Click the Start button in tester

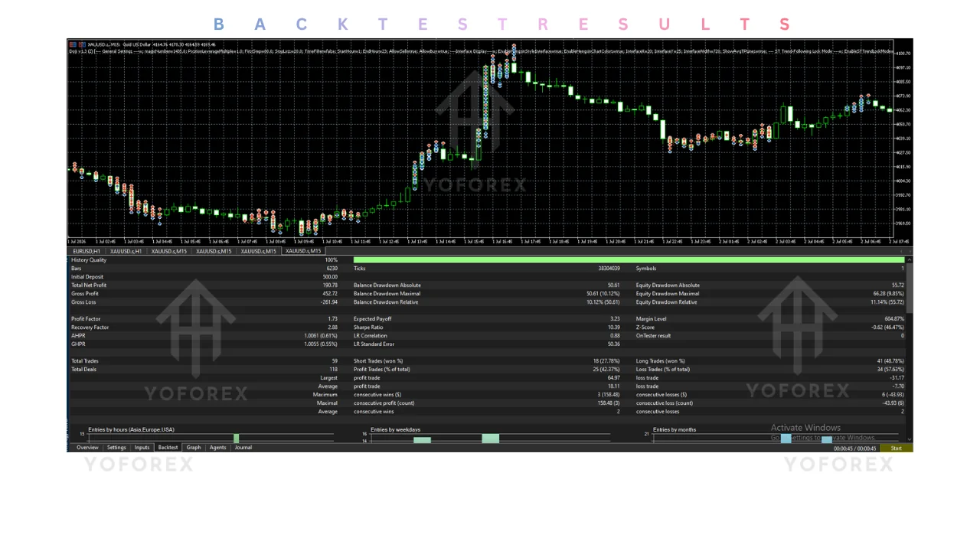896,448
